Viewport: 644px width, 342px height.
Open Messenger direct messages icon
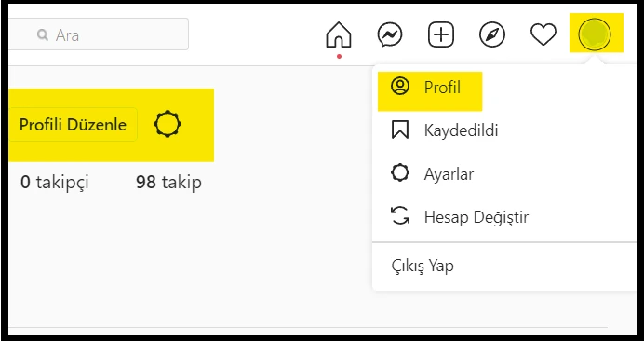[x=390, y=34]
